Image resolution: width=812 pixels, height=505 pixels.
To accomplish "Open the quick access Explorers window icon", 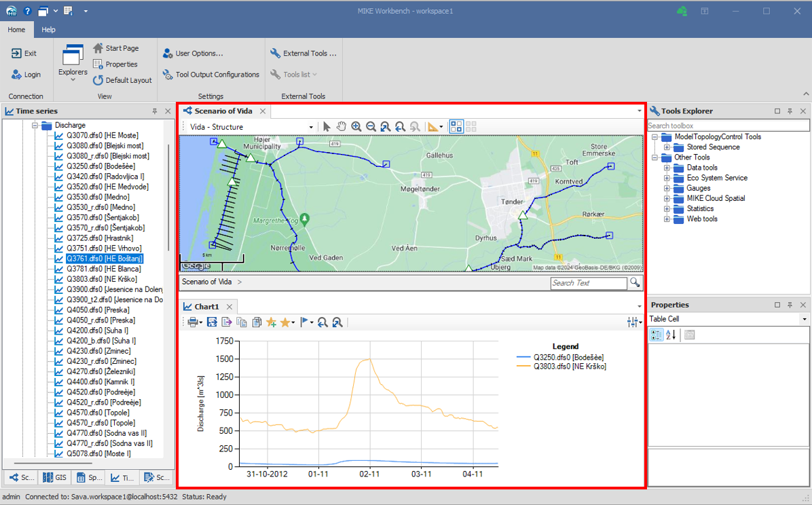I will (43, 11).
